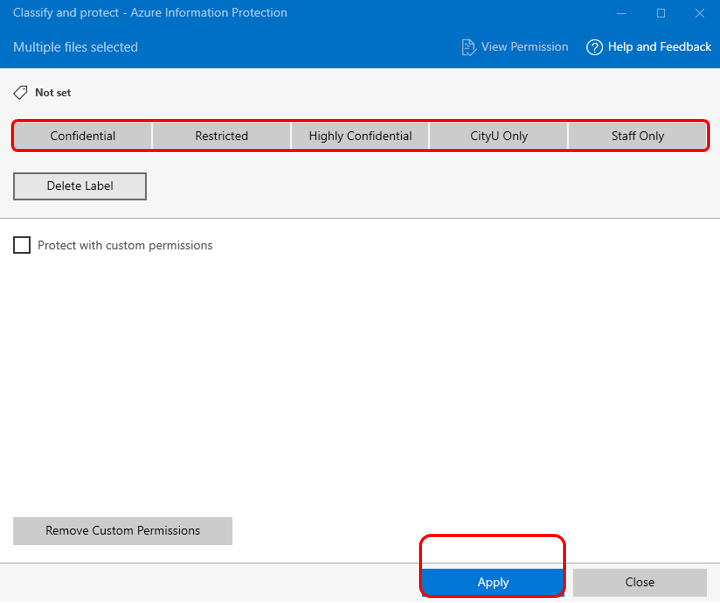Maximize the Classify and protect window

click(x=661, y=13)
